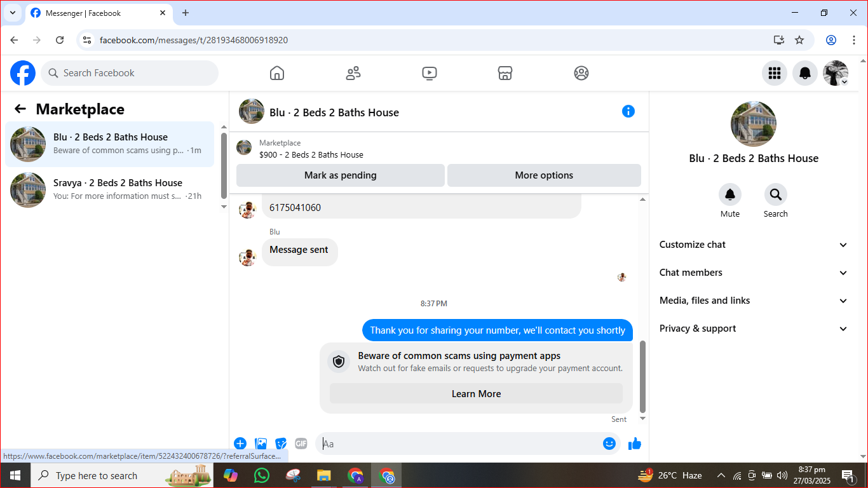Click the browser address bar URL
This screenshot has width=868, height=488.
click(194, 40)
